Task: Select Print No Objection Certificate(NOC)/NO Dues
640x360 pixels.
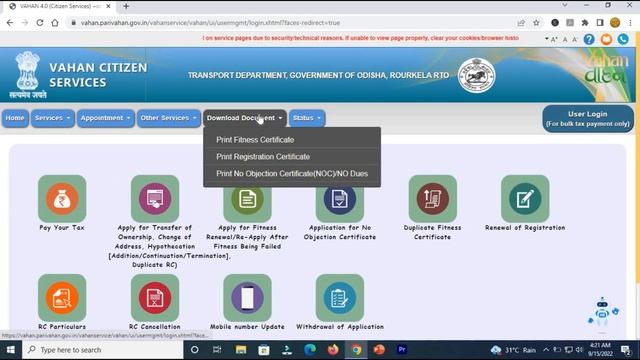Action: [x=292, y=173]
